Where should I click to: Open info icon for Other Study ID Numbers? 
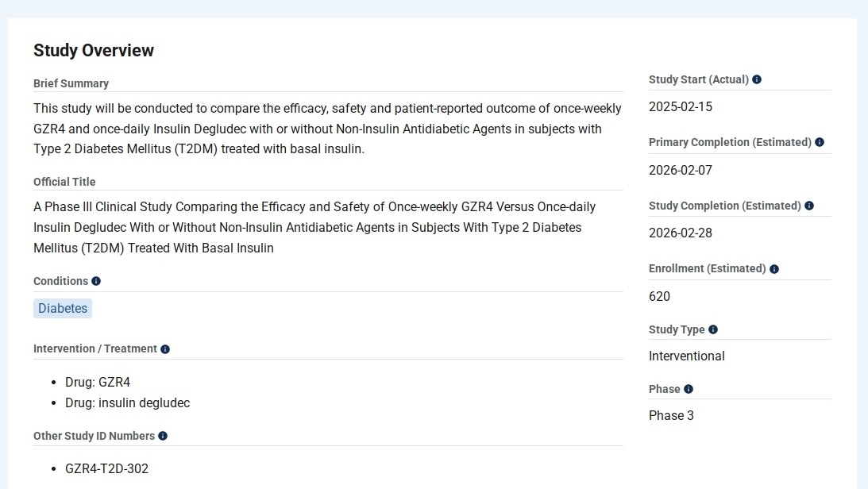[163, 436]
